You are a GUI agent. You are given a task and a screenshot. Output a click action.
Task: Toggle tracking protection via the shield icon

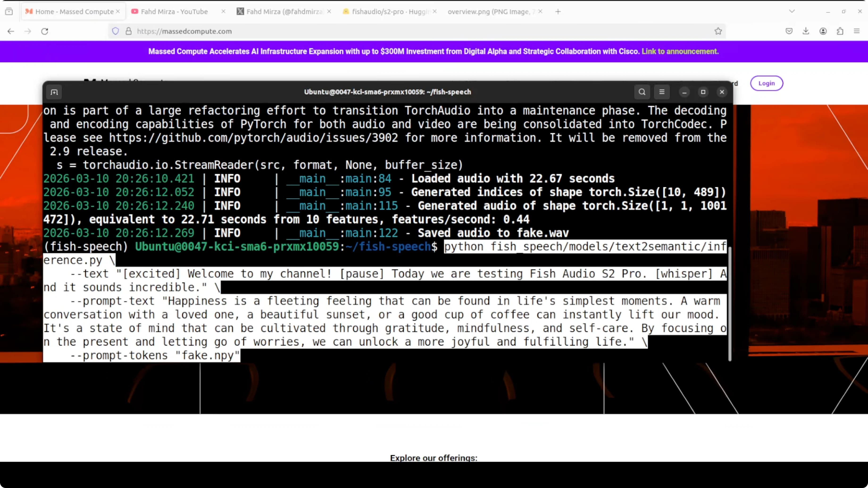pyautogui.click(x=115, y=31)
